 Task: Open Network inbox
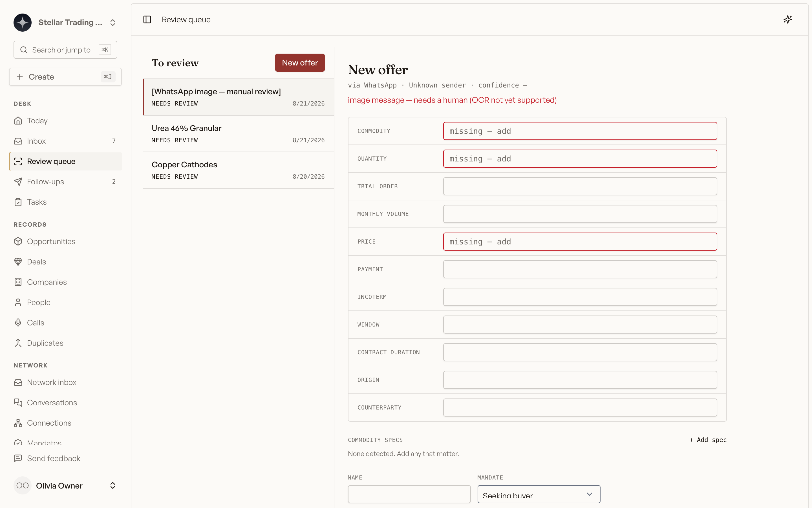[x=65, y=382]
